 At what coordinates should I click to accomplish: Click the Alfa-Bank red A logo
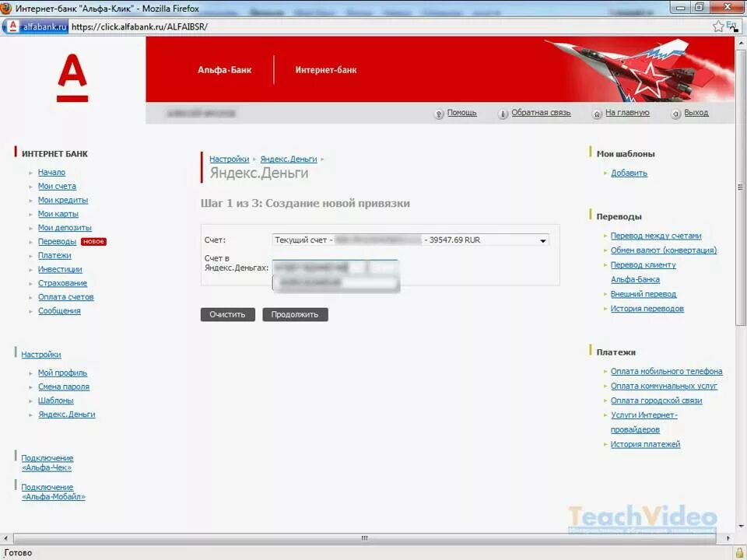point(72,78)
